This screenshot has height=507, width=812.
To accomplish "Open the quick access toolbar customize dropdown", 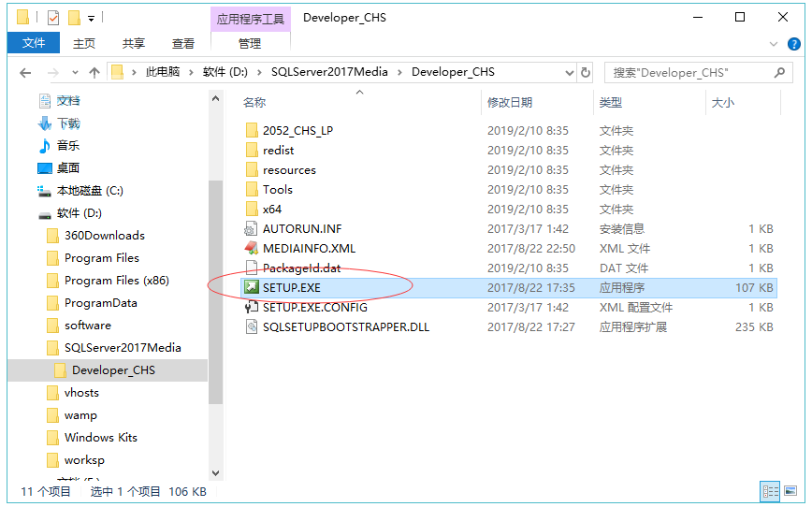I will pos(91,19).
